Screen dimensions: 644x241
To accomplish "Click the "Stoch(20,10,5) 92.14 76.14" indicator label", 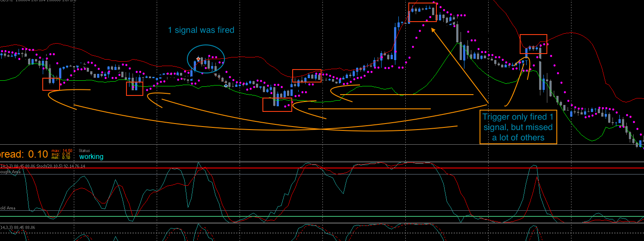I will point(61,166).
